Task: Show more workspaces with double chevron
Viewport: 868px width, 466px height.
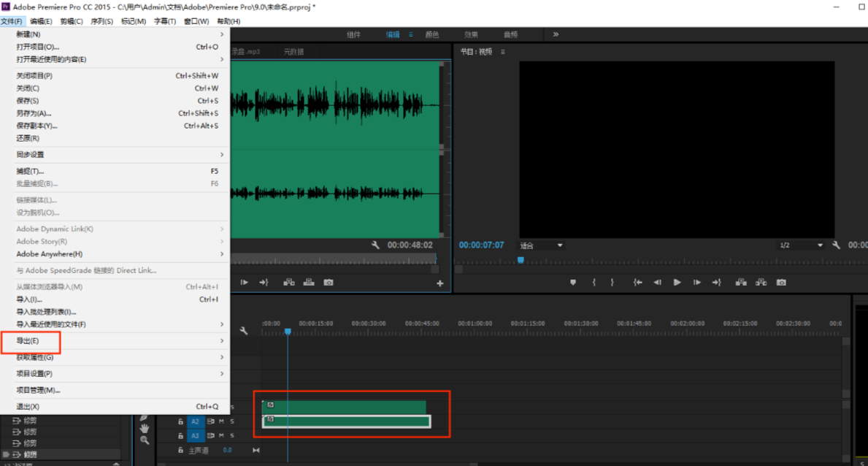Action: click(x=556, y=34)
